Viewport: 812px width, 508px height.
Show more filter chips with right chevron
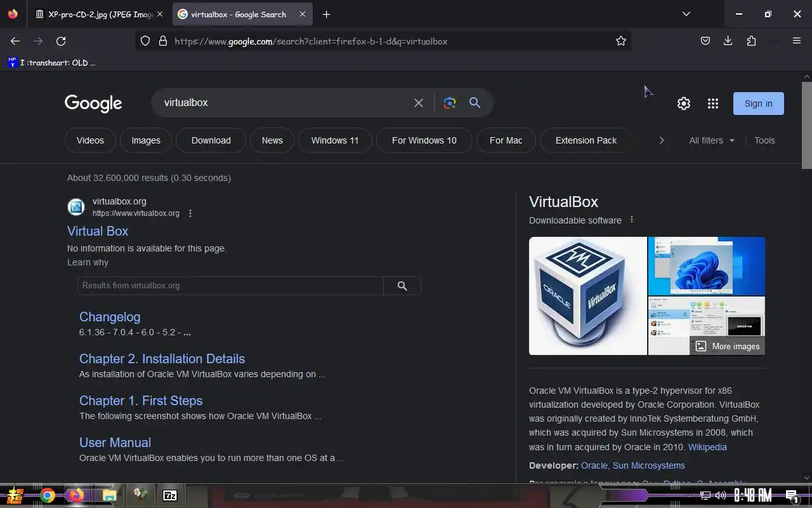(x=661, y=140)
